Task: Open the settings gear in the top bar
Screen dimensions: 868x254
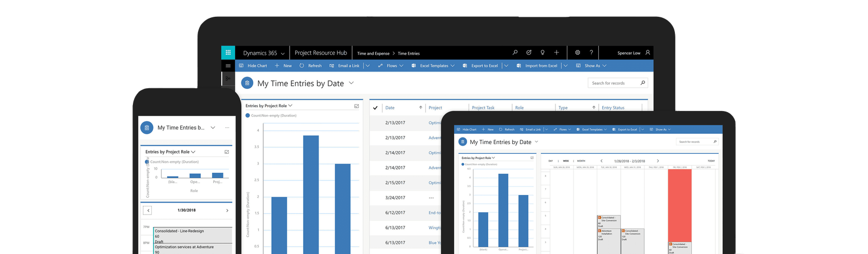Action: (x=577, y=53)
